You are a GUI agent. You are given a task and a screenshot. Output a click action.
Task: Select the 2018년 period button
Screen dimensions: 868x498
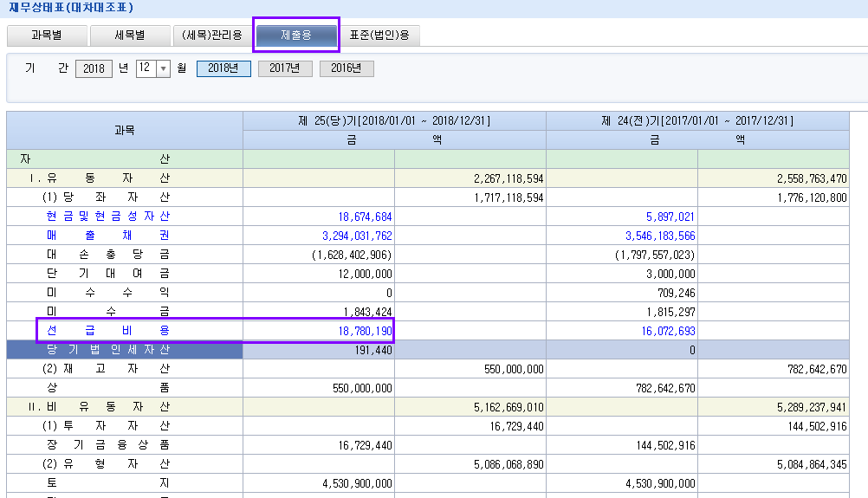point(223,69)
